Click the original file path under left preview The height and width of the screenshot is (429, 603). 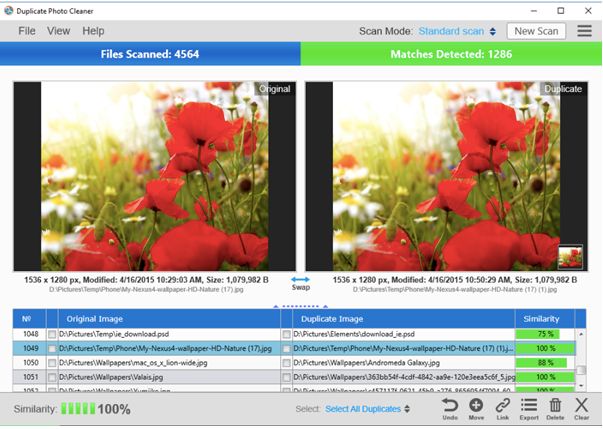coord(146,289)
